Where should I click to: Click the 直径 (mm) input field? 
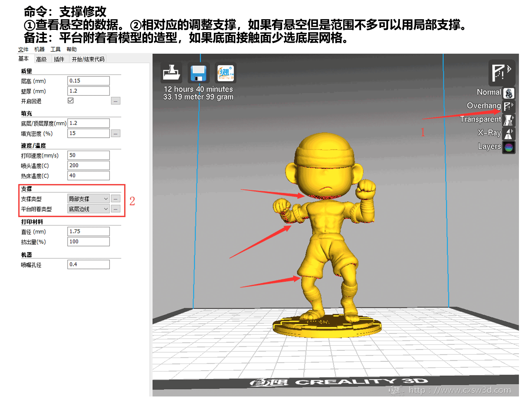(88, 231)
